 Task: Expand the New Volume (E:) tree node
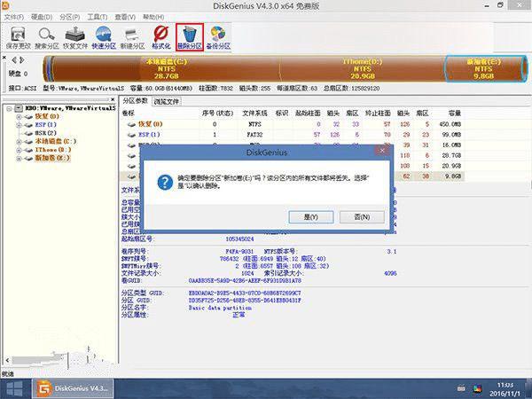point(19,159)
